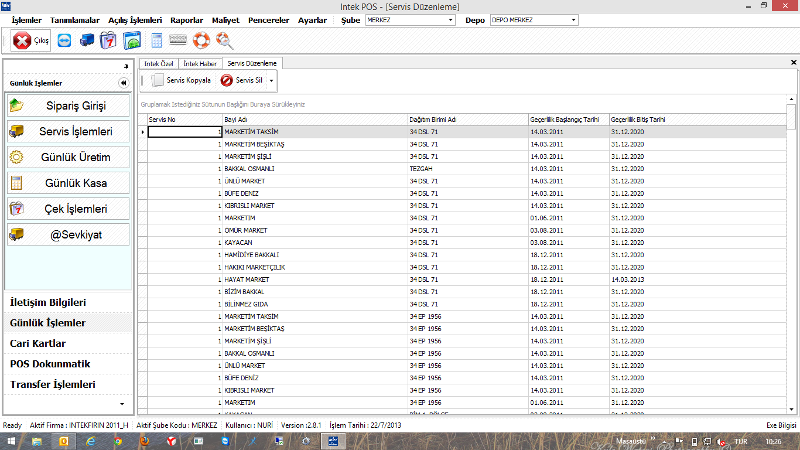Click the magnifier search toolbar icon
Viewport: 800px width, 450px height.
[223, 41]
